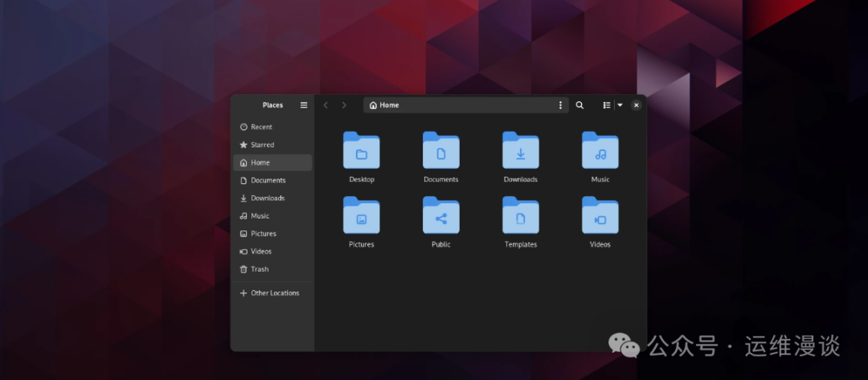Open the Templates folder
The image size is (868, 380).
pyautogui.click(x=520, y=215)
